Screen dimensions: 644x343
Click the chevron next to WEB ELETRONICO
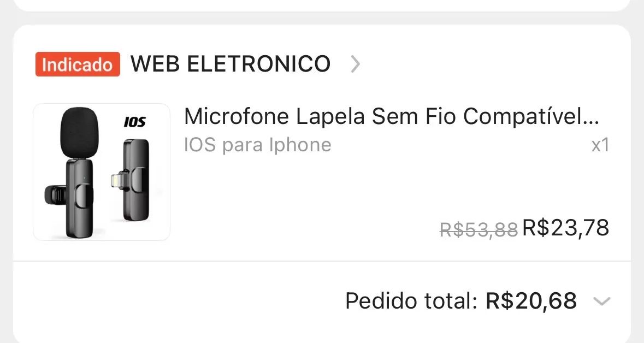[x=356, y=64]
